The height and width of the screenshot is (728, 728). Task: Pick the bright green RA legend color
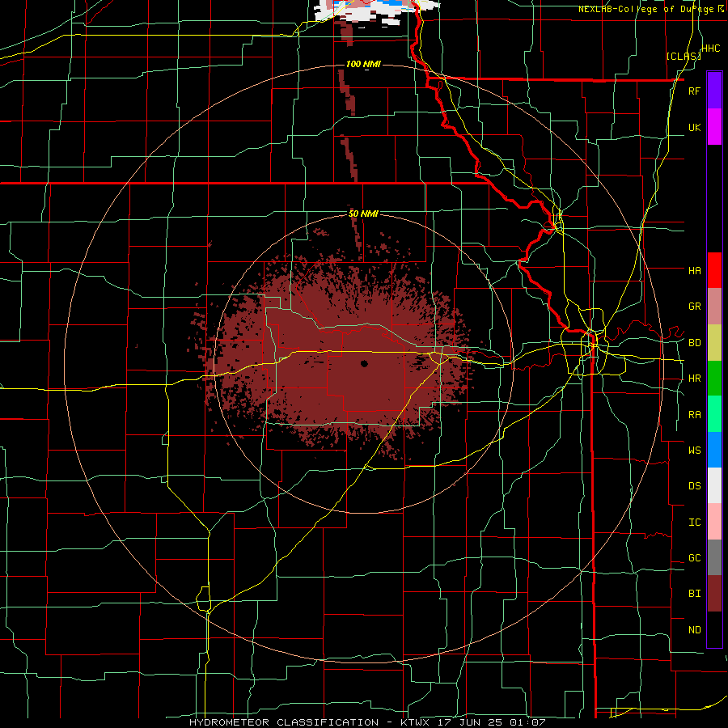pyautogui.click(x=714, y=414)
